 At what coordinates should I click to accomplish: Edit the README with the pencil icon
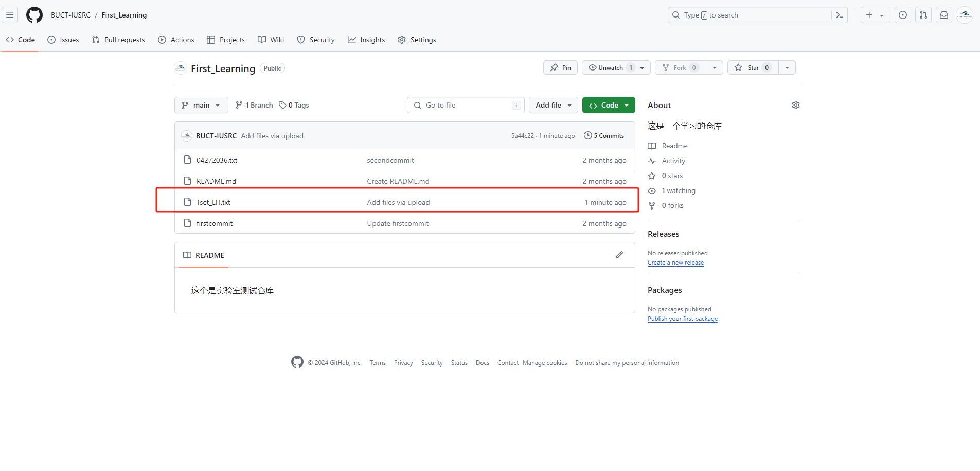point(619,255)
